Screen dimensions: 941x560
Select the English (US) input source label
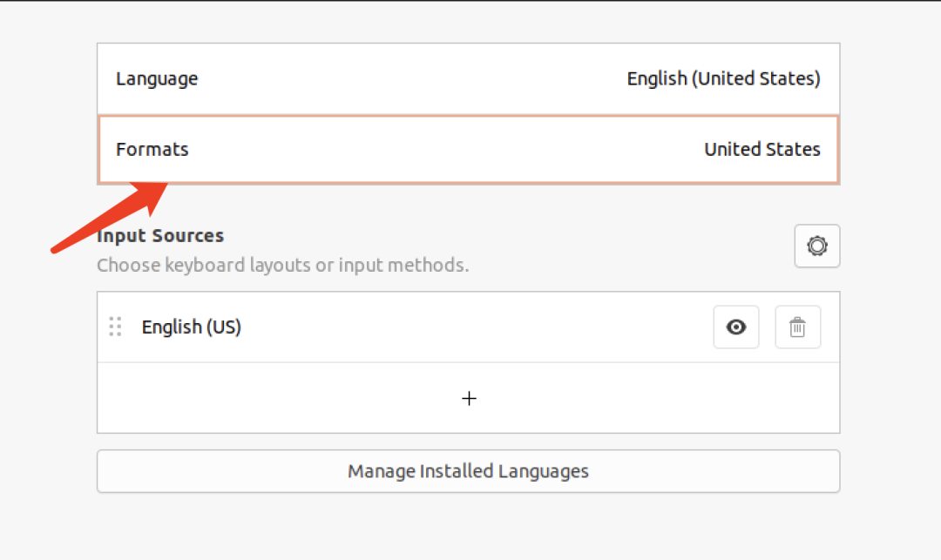pos(192,327)
